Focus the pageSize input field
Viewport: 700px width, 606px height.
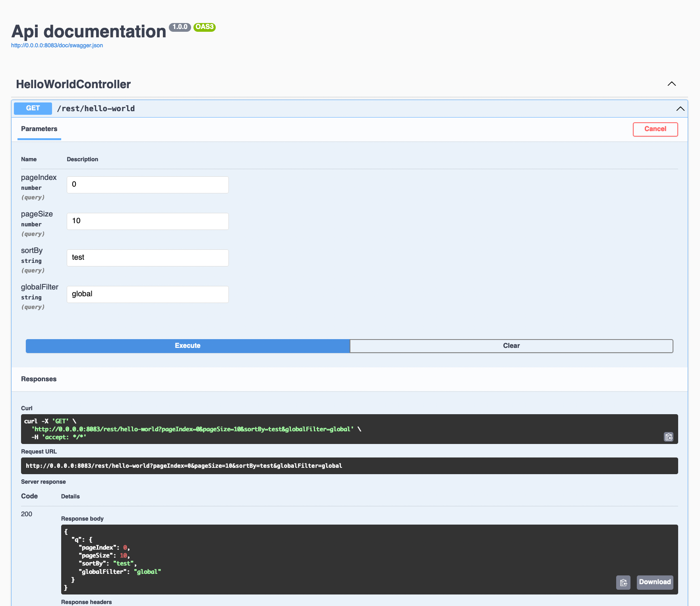click(148, 221)
